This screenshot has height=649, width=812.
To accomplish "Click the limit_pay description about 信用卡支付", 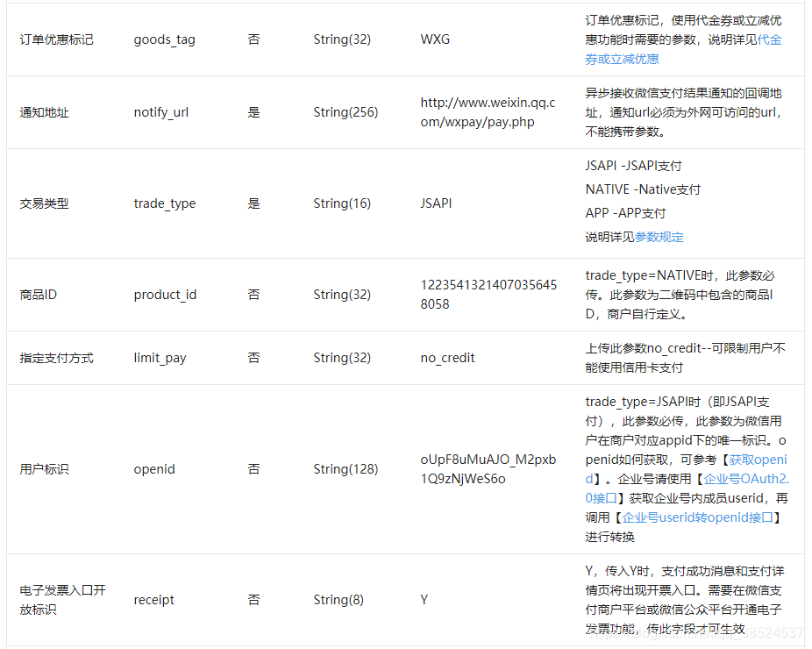I will (685, 358).
